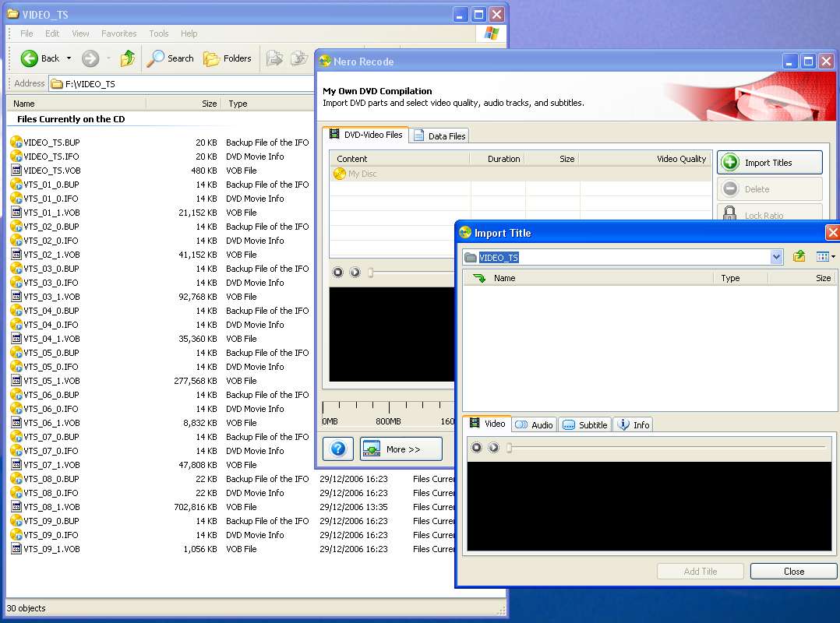Switch to the DVD-Video Files tab
840x623 pixels.
[x=366, y=135]
